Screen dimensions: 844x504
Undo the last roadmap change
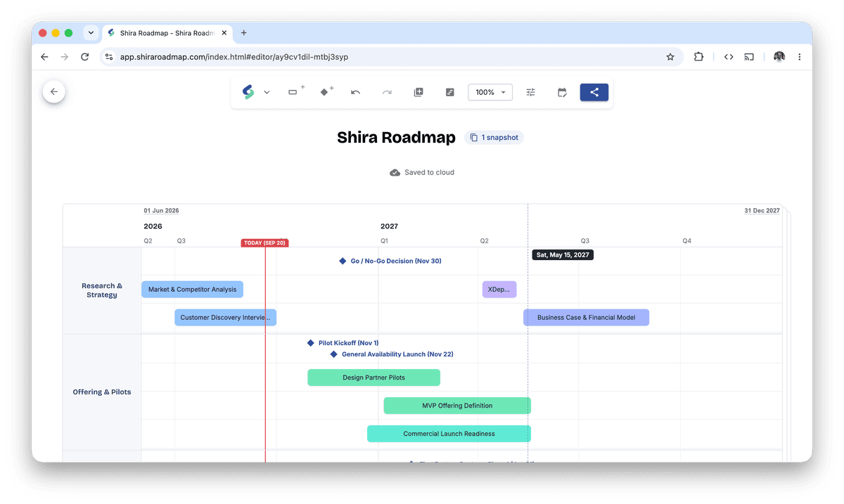tap(356, 92)
